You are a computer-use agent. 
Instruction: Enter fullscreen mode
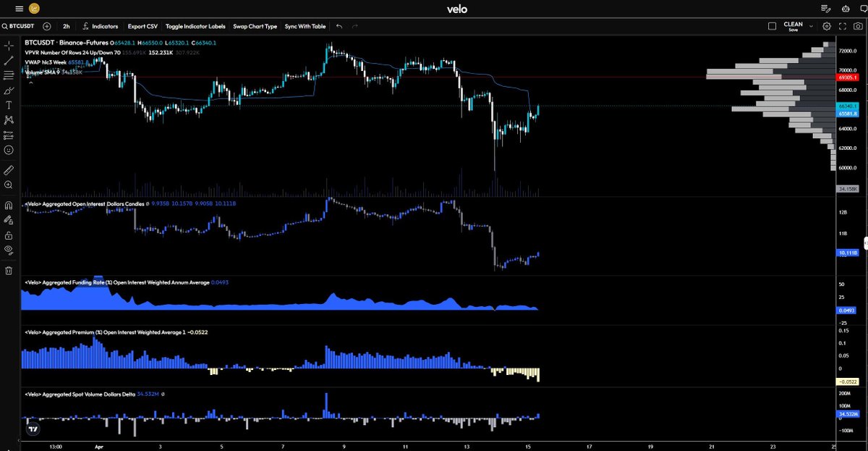[x=841, y=26]
